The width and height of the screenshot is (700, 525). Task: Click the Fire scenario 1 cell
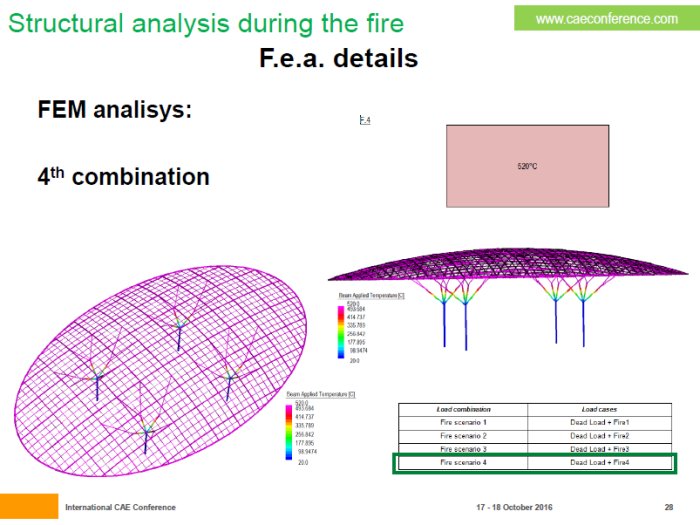[464, 423]
